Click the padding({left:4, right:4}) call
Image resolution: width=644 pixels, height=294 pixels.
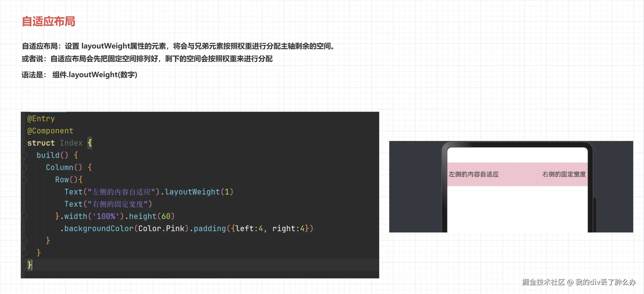(253, 228)
